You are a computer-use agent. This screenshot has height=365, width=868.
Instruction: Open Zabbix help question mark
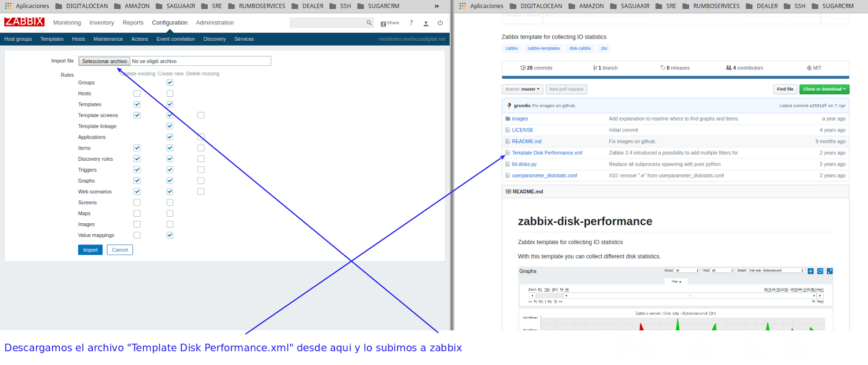[x=411, y=23]
